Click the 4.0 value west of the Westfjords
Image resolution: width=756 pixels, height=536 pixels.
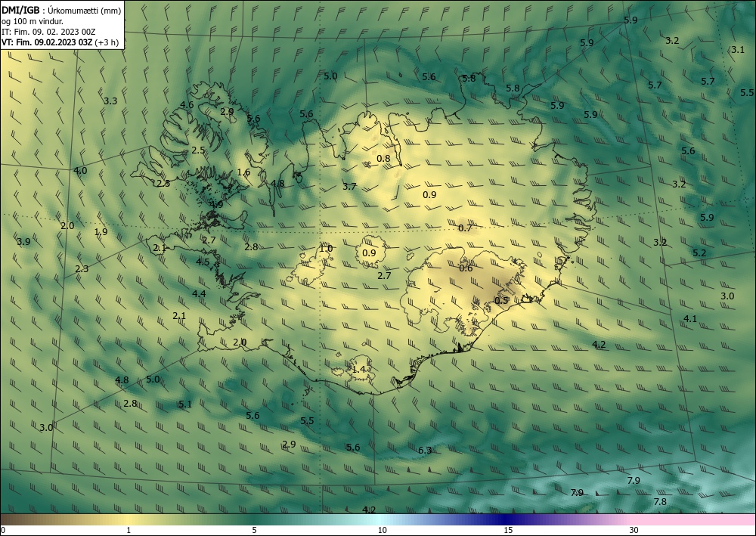81,171
